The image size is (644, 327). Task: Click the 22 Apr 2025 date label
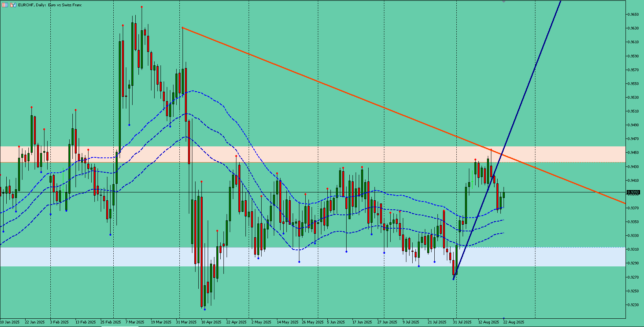click(x=236, y=322)
